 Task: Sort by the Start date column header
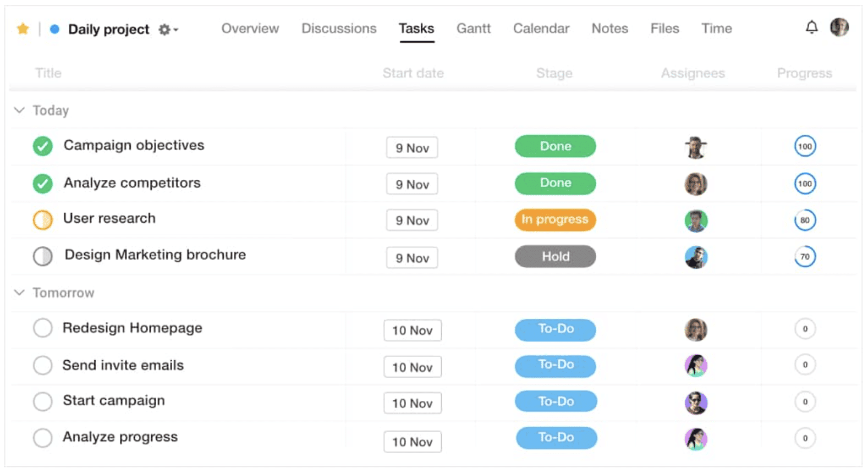tap(413, 73)
